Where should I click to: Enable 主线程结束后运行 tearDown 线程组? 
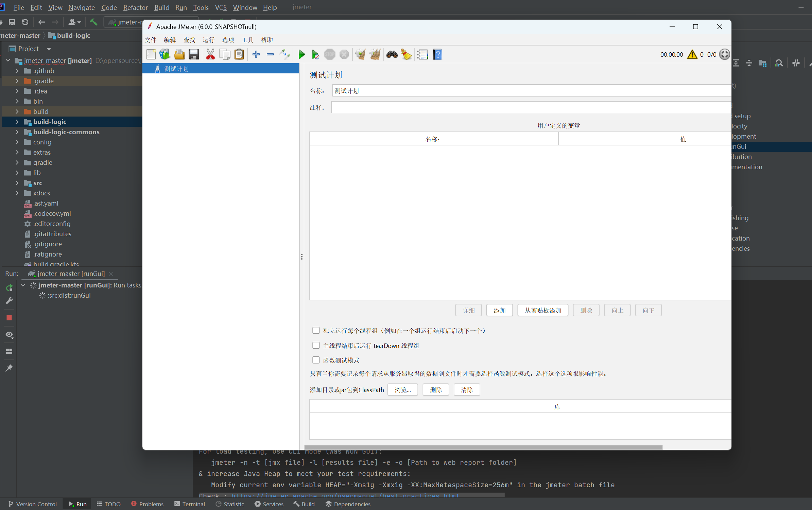point(316,345)
